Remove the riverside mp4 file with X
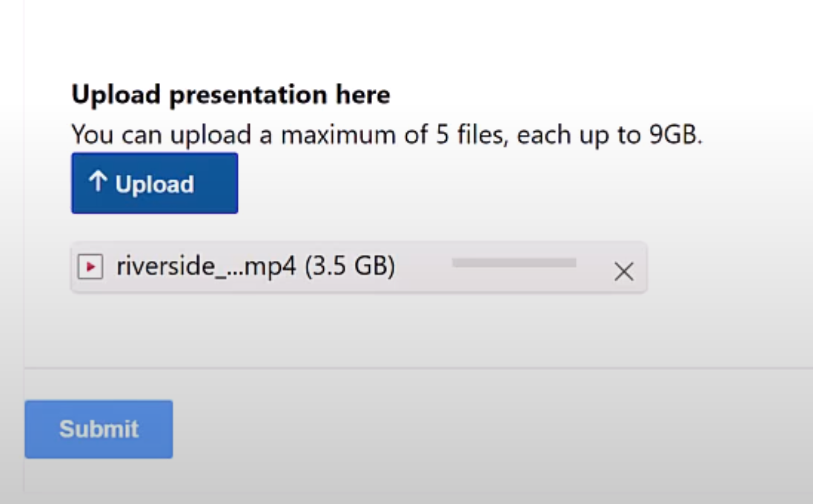 pyautogui.click(x=624, y=271)
